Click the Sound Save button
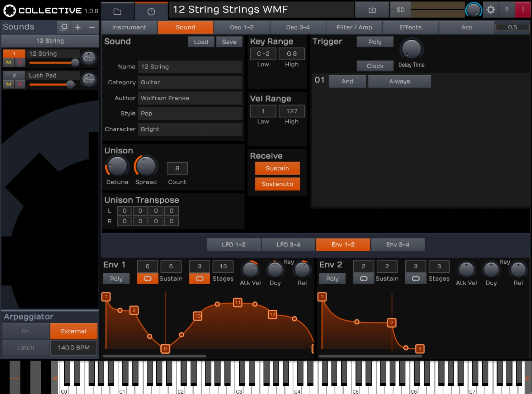 pos(229,42)
